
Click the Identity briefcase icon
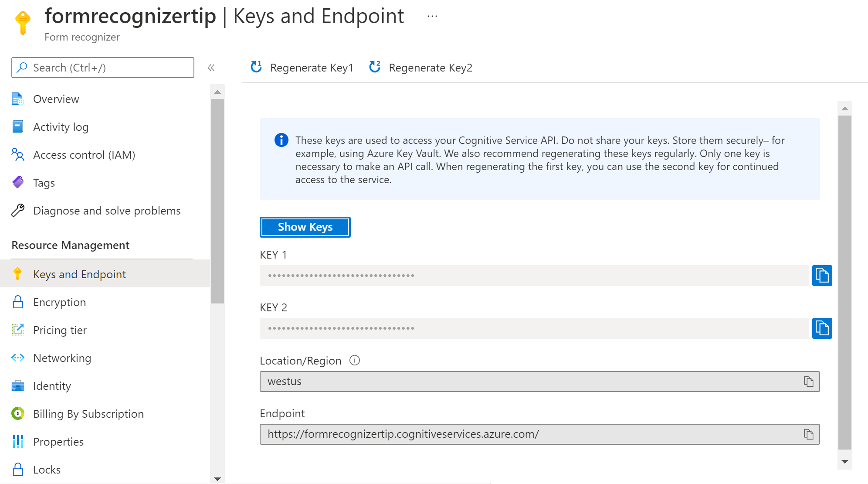[18, 386]
